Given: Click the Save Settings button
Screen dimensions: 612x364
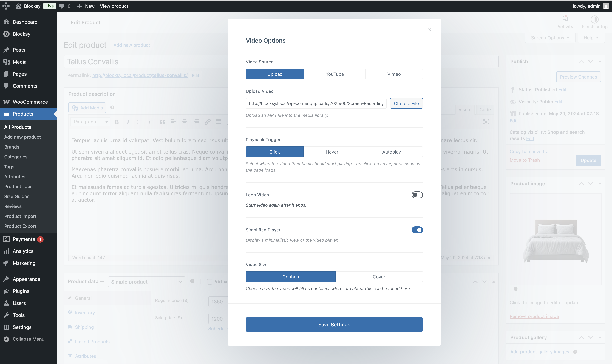Looking at the screenshot, I should pyautogui.click(x=334, y=325).
